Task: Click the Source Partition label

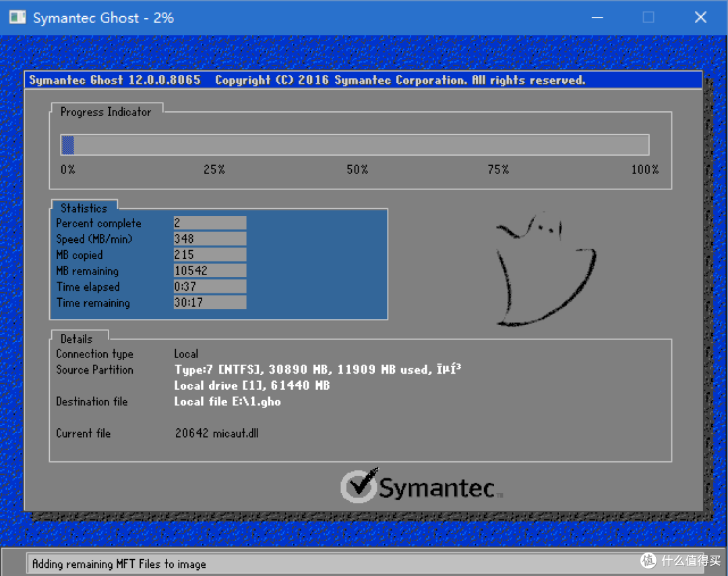Action: point(95,370)
